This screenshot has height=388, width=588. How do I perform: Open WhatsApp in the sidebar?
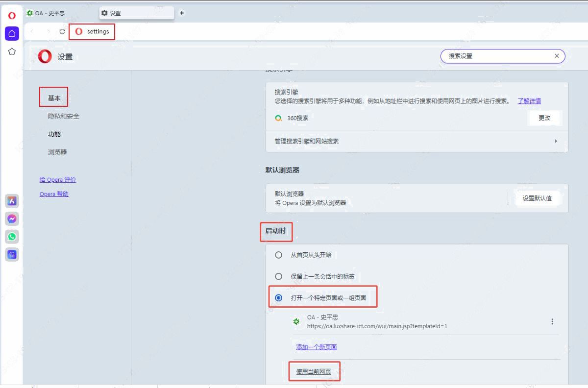[12, 237]
